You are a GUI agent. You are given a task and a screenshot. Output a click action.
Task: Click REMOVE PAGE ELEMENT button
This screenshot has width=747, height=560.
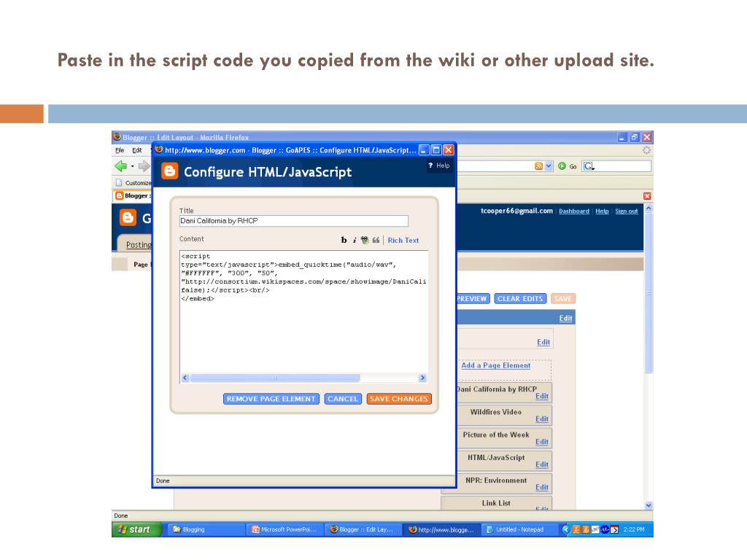coord(271,399)
